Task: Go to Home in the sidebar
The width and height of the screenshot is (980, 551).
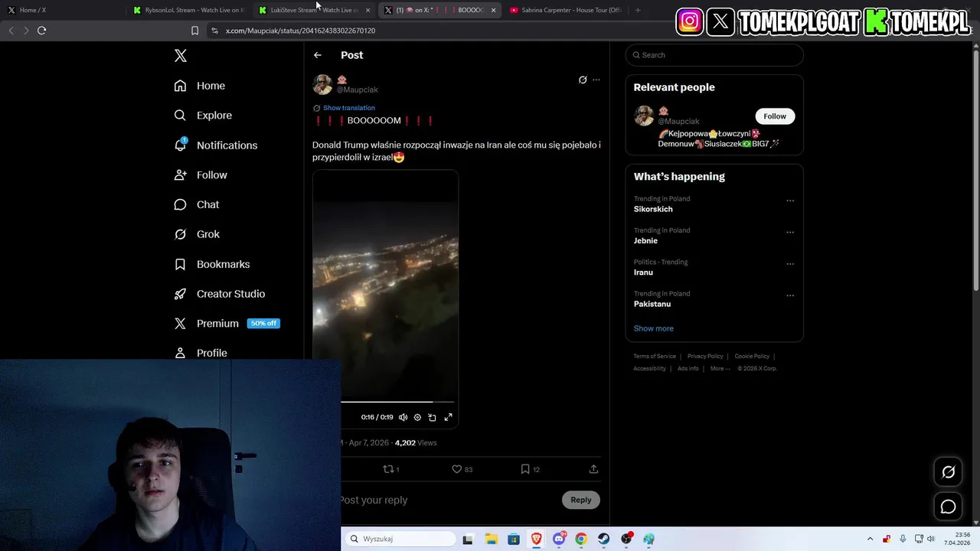Action: coord(200,86)
